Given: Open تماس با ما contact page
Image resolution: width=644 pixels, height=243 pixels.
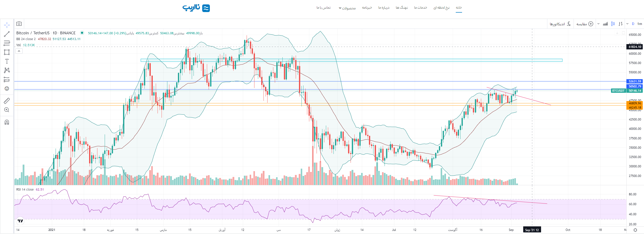Looking at the screenshot, I should [x=324, y=8].
